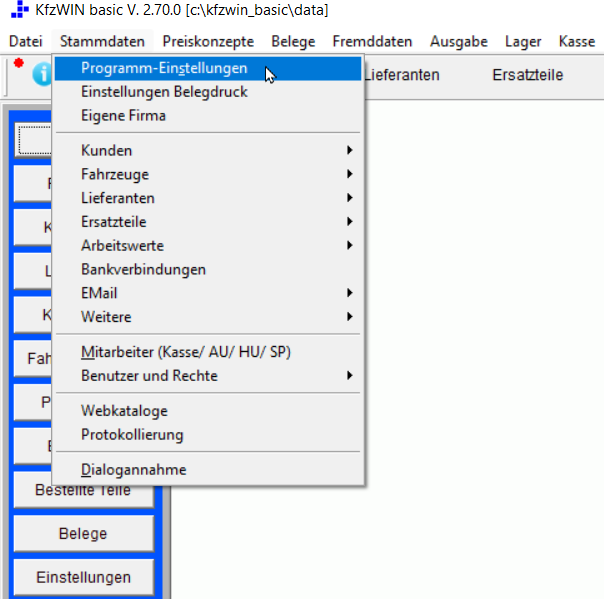The height and width of the screenshot is (599, 604).
Task: Click the Einstellungen sidebar button
Action: (x=83, y=577)
